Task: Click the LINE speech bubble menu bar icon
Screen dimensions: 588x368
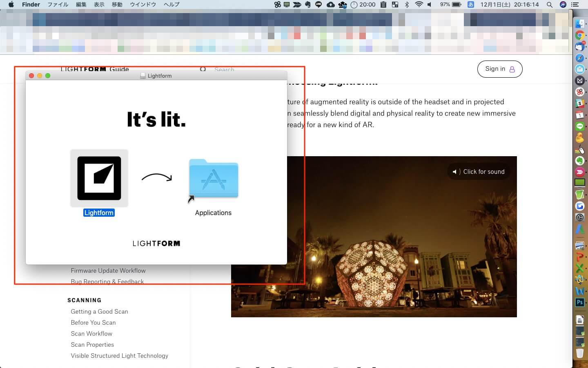Action: [318, 4]
